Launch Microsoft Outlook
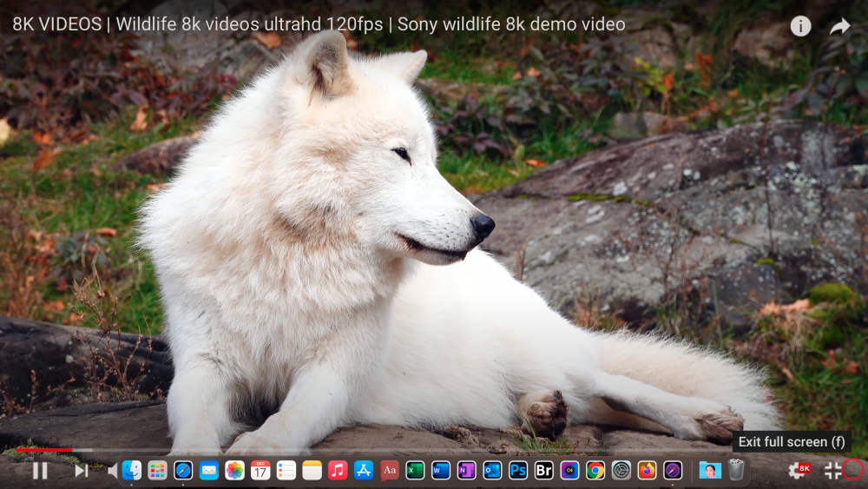868x489 pixels. tap(492, 471)
